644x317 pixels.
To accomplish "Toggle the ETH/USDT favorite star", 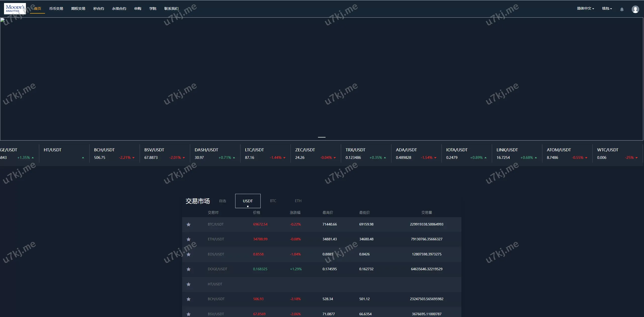I will [x=188, y=239].
